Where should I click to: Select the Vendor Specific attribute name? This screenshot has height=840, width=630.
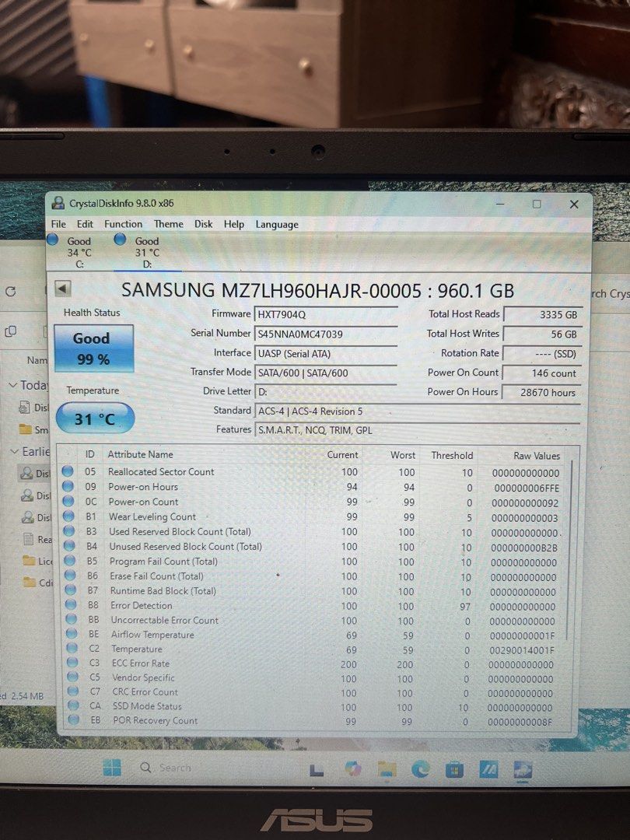[x=143, y=677]
